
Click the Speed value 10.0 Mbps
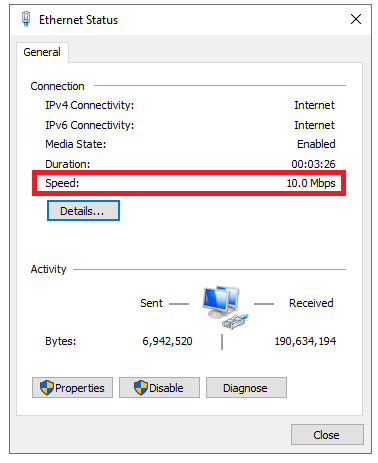(x=311, y=183)
